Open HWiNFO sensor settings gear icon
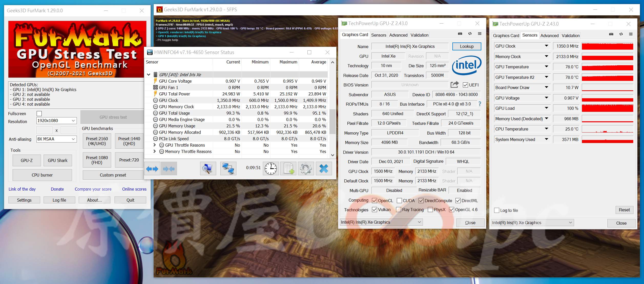The image size is (644, 284). point(306,169)
